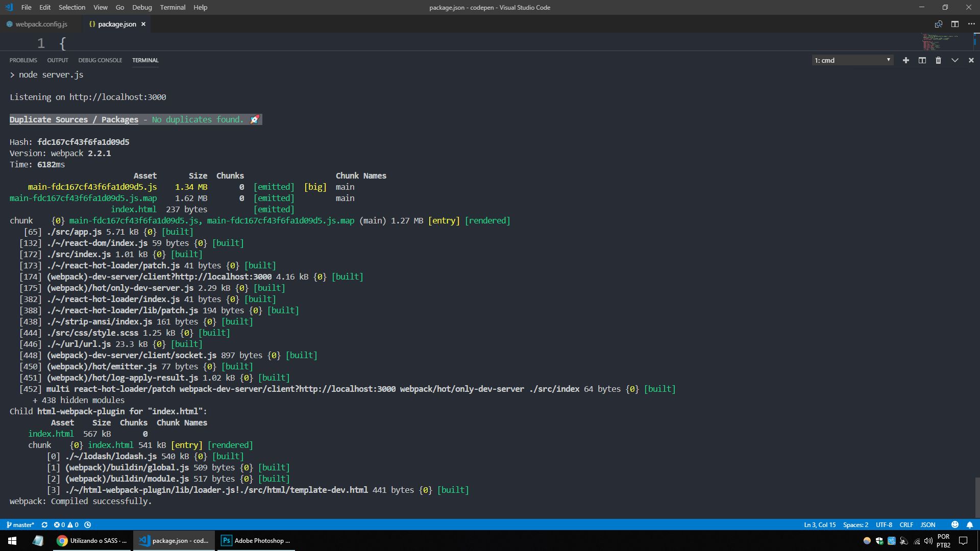Change language mode from JSON

(927, 524)
